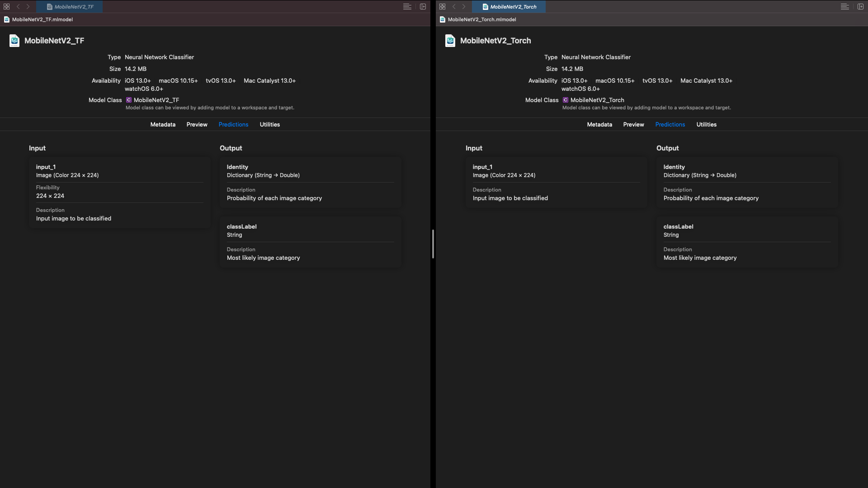Click left pane related items grid icon
This screenshot has height=488, width=868.
tap(6, 7)
